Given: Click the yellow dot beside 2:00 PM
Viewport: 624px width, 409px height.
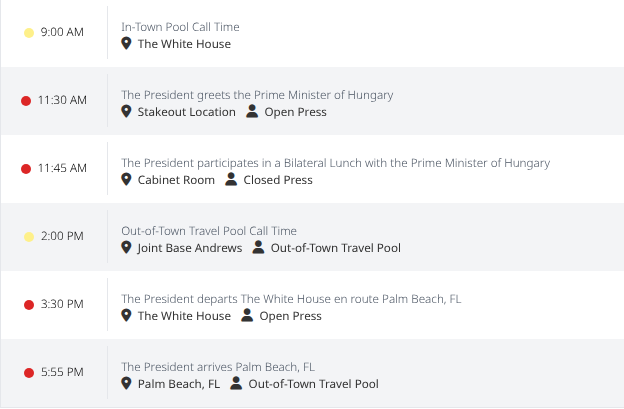Looking at the screenshot, I should point(29,236).
